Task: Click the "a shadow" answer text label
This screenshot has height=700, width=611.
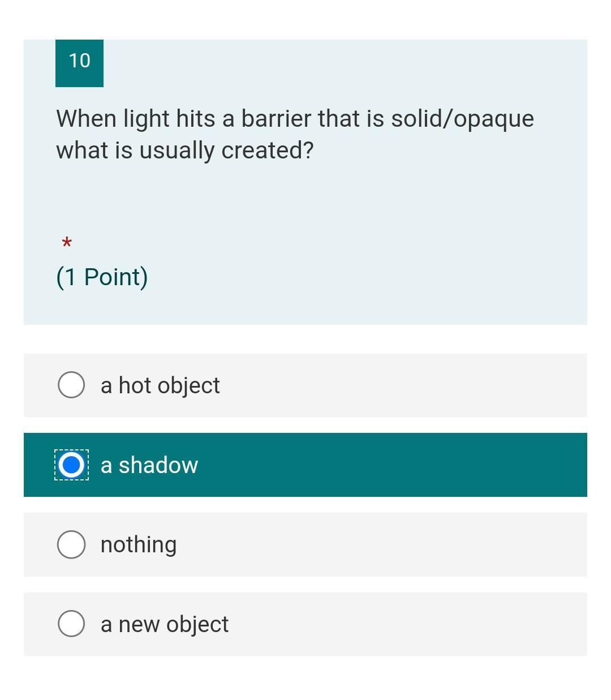Action: (x=149, y=465)
